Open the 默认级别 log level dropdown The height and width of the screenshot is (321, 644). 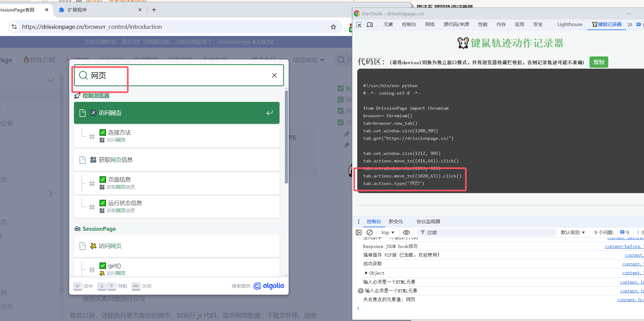(x=573, y=232)
